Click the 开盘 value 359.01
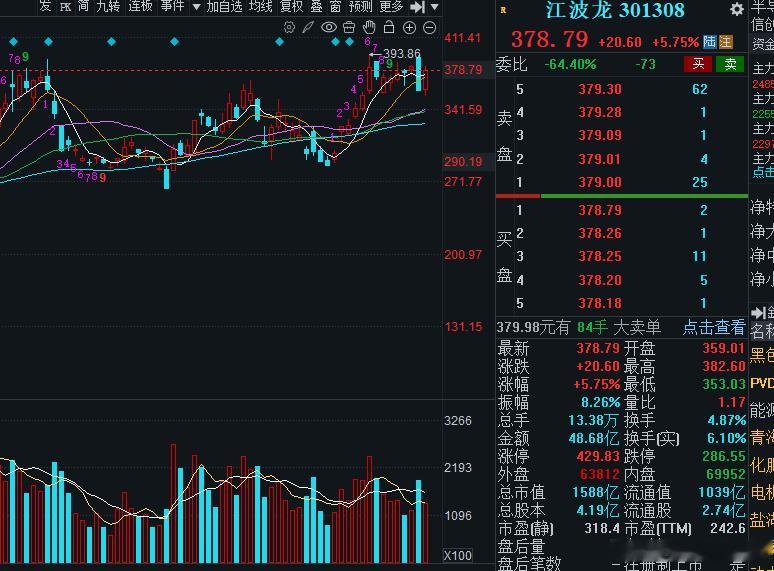This screenshot has height=571, width=774. [723, 348]
